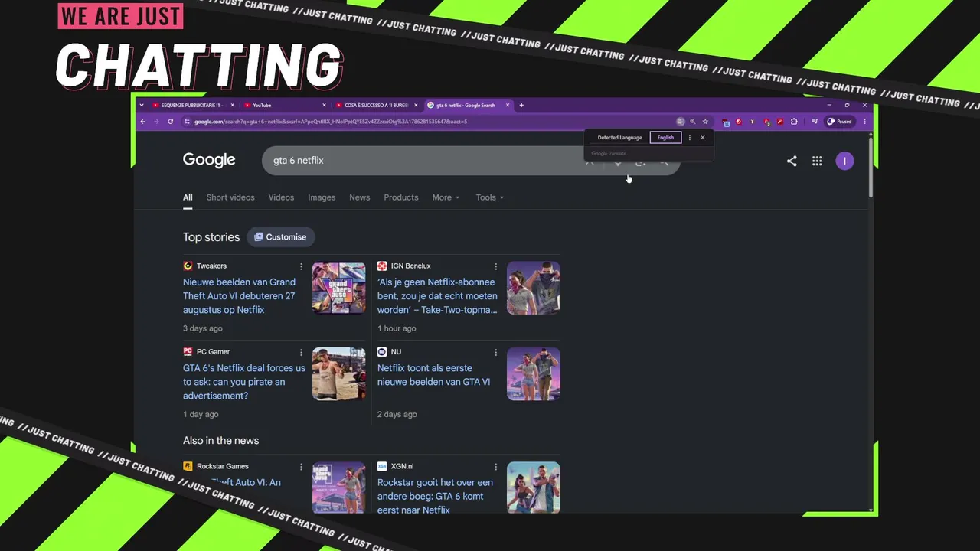Click the Tweakers source icon
The width and height of the screenshot is (980, 551).
(x=188, y=266)
